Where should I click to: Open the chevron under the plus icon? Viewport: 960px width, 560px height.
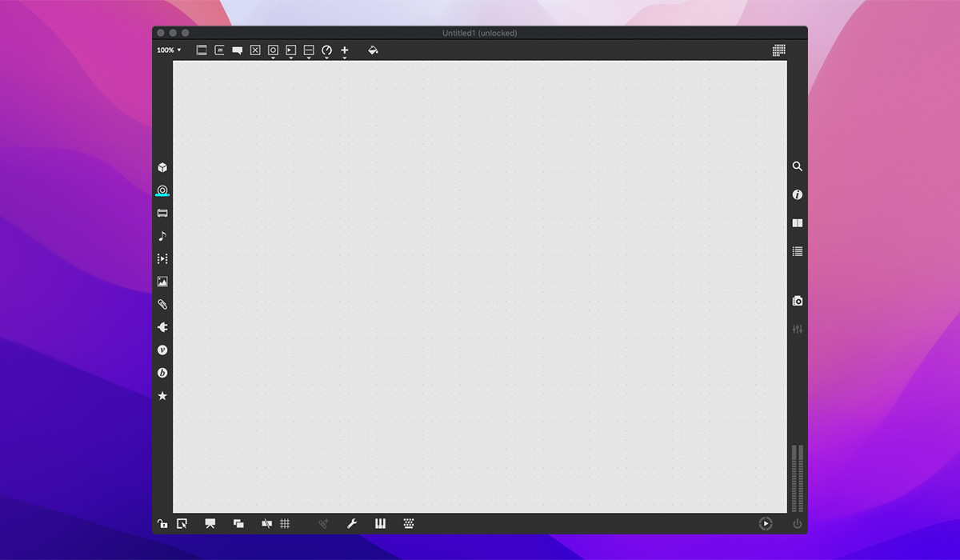[344, 58]
